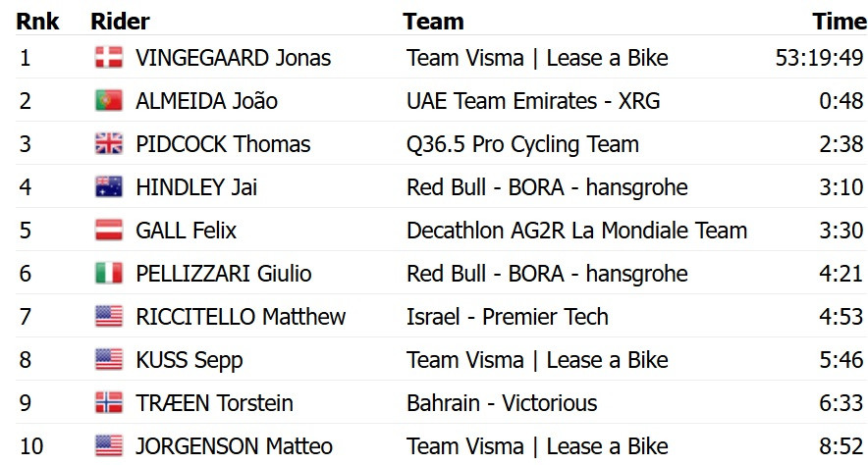Viewport: 868px width, 465px height.
Task: Click the US flag beside Riccitello
Action: point(108,317)
